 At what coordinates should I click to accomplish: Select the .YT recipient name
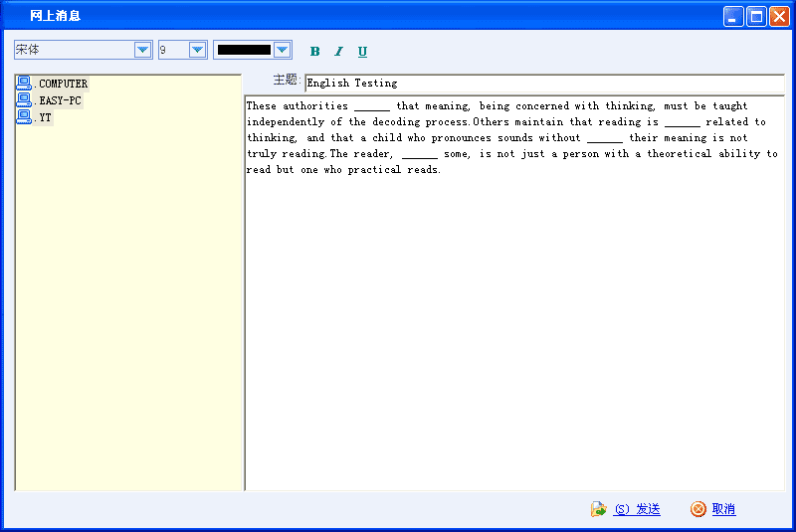[x=46, y=117]
